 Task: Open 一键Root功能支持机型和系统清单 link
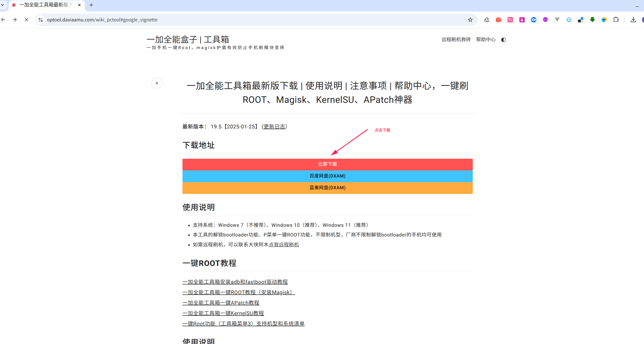[x=243, y=324]
